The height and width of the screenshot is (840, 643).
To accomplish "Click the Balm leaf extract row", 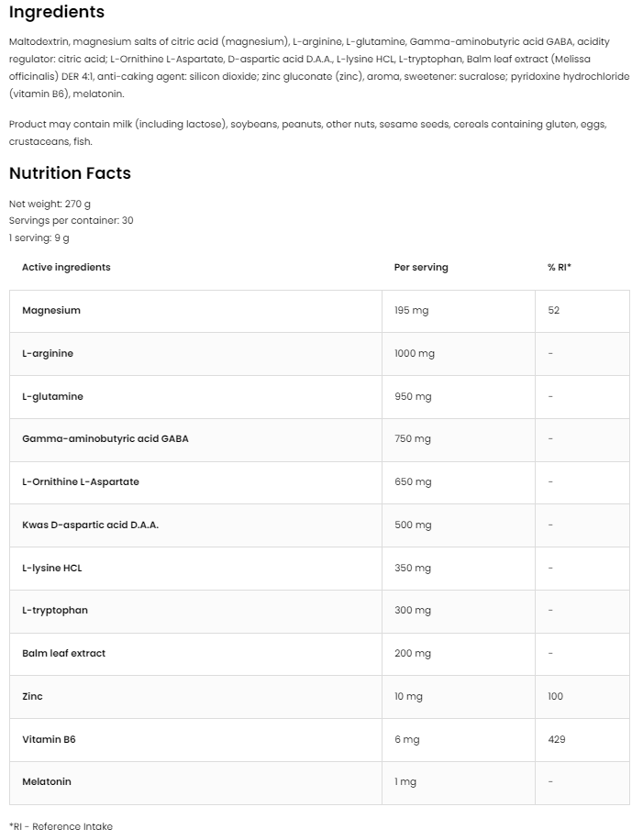I will pos(64,654).
